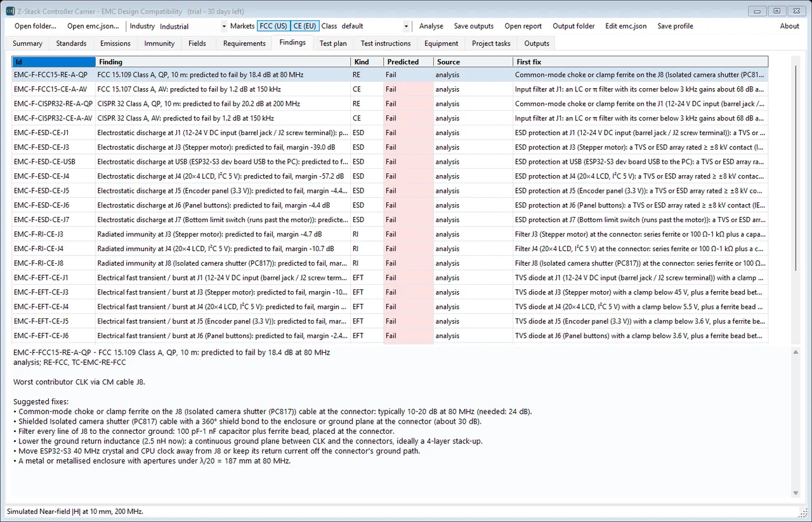812x522 pixels.
Task: Click Open folder... in toolbar
Action: [x=36, y=26]
